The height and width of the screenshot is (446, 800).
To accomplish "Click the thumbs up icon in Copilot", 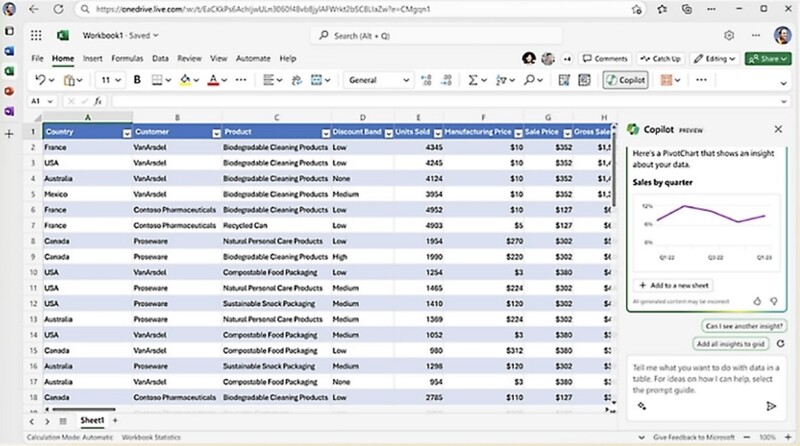I will 757,300.
